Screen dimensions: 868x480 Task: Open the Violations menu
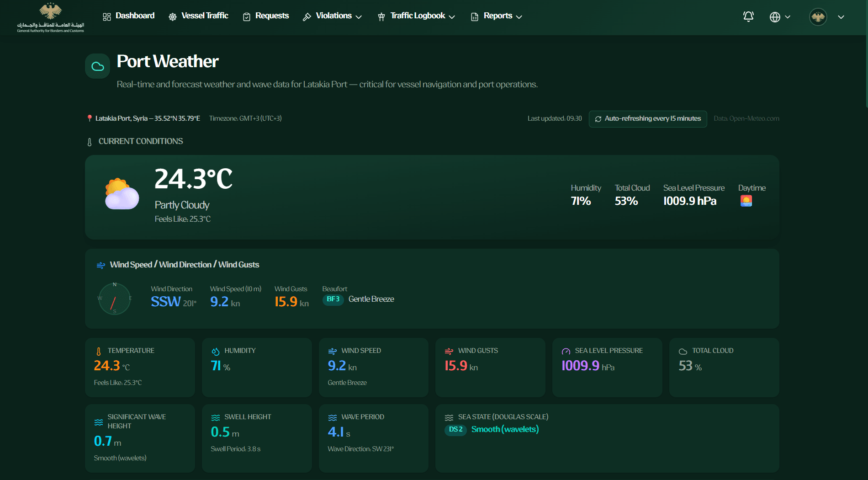tap(333, 16)
